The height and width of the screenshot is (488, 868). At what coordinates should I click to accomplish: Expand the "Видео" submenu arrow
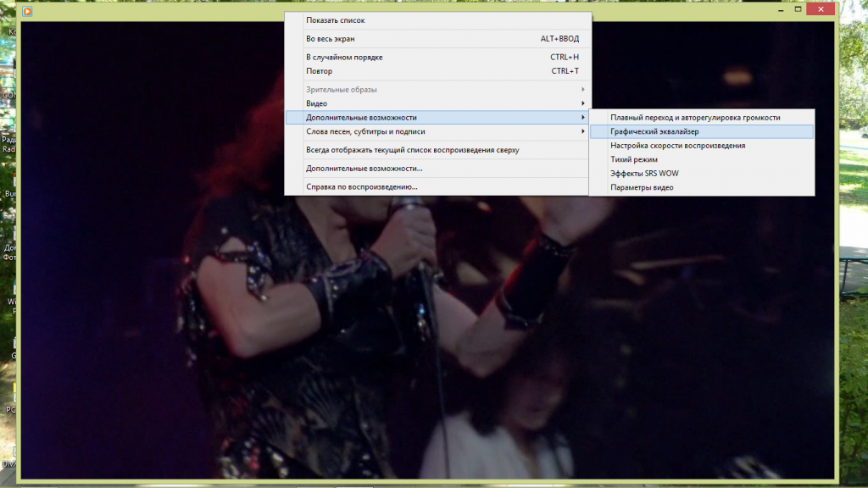click(582, 103)
